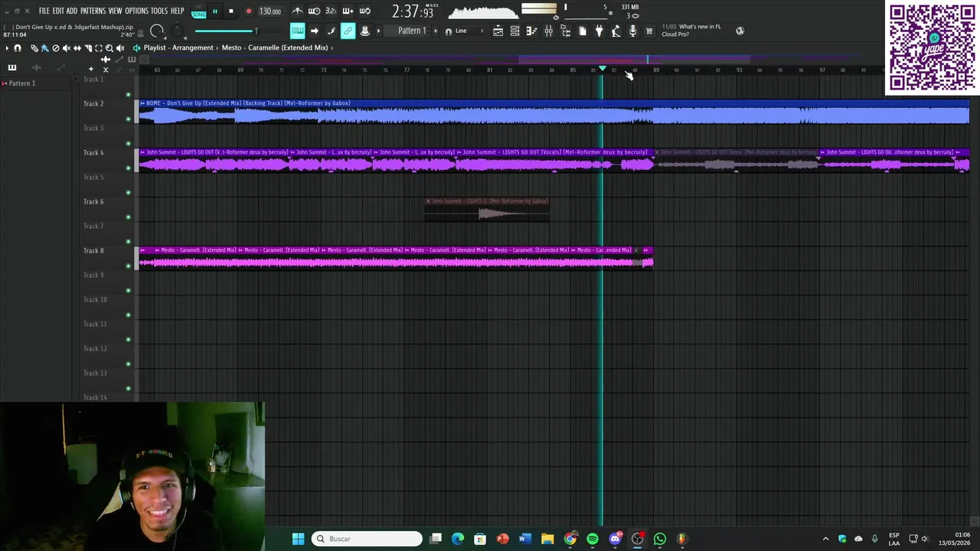Add a new pattern with plus button
Viewport: 980px width, 551px height.
[436, 31]
